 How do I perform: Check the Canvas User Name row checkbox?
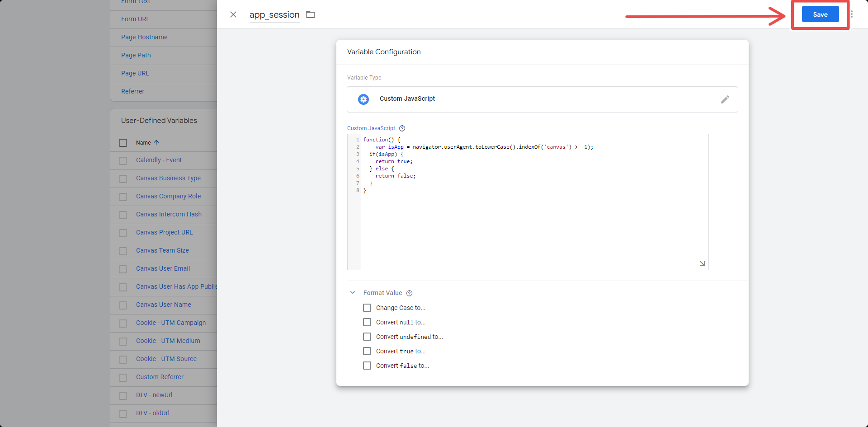coord(123,305)
